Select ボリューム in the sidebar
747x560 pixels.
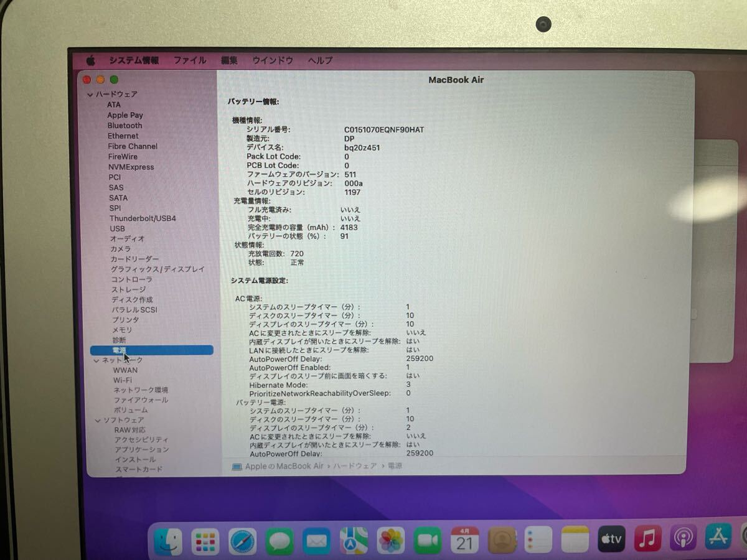pyautogui.click(x=131, y=410)
